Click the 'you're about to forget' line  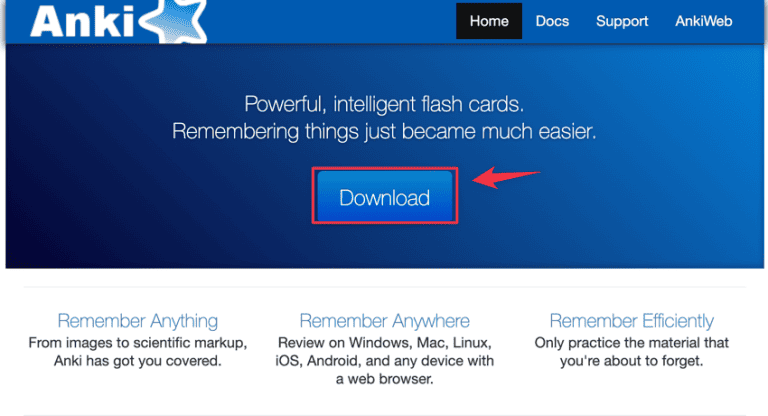(x=631, y=361)
